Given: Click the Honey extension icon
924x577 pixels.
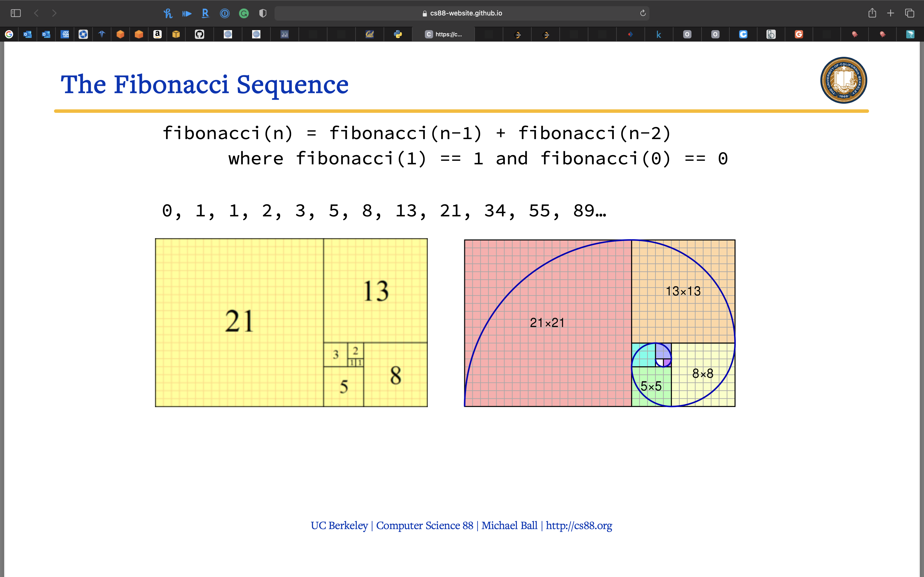Looking at the screenshot, I should (x=168, y=13).
